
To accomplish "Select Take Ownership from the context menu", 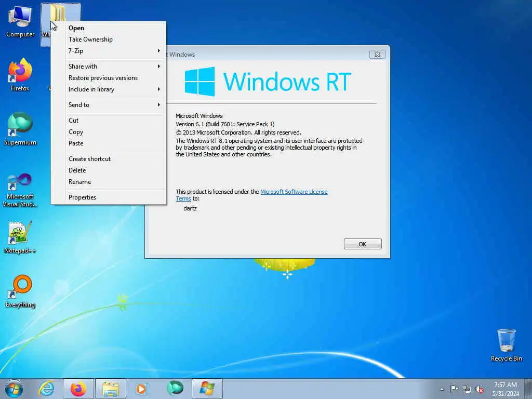I will coord(109,39).
